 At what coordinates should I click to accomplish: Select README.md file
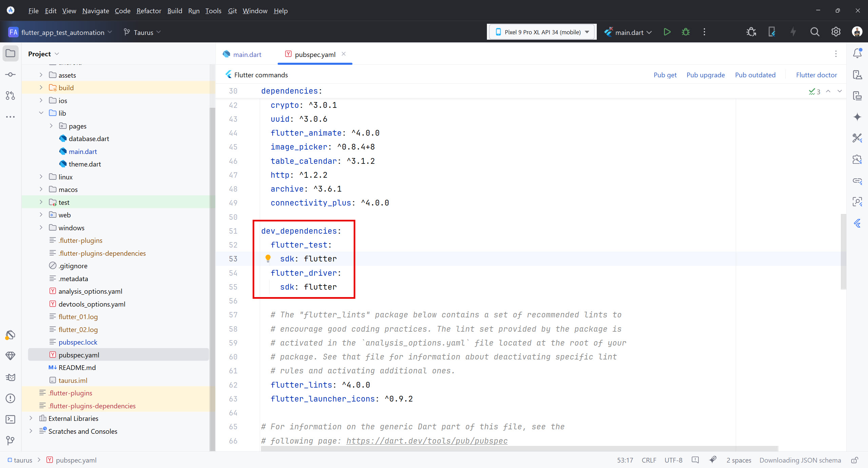click(x=77, y=367)
